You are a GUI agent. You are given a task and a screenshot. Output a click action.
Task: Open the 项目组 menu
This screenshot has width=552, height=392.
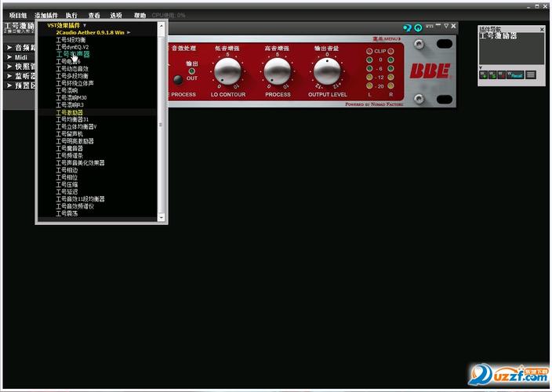click(18, 15)
